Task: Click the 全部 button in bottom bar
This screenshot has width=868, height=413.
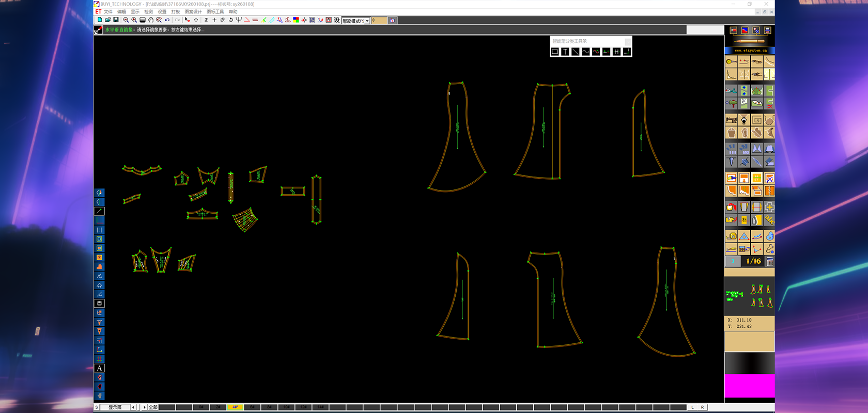Action: (153, 407)
